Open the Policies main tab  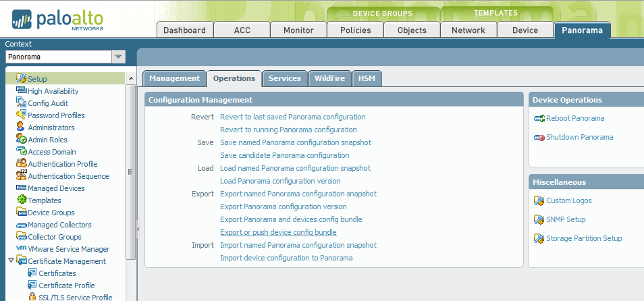tap(355, 30)
